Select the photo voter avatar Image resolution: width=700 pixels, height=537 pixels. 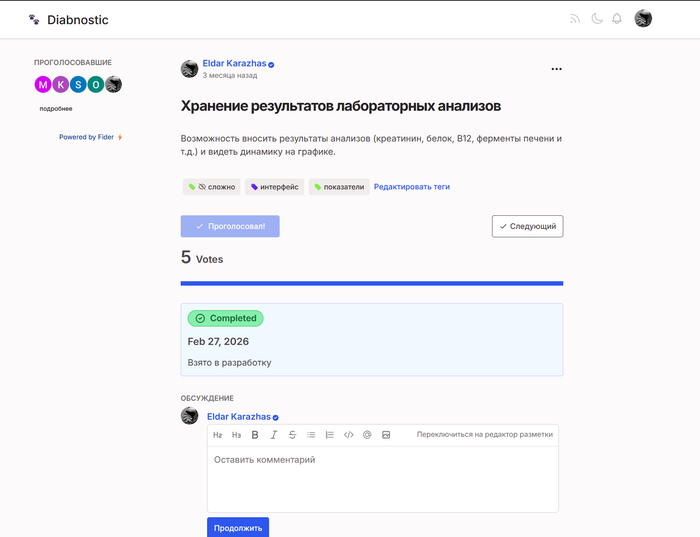pos(113,84)
